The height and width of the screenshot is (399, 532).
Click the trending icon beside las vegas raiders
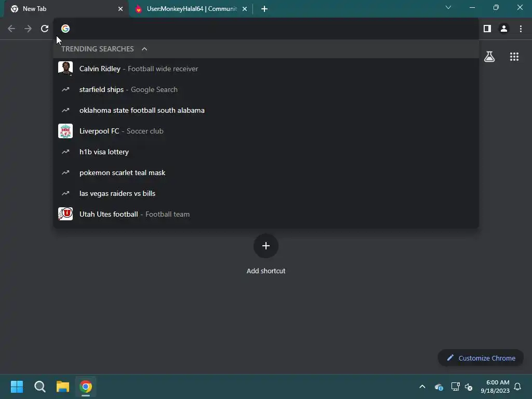point(65,193)
